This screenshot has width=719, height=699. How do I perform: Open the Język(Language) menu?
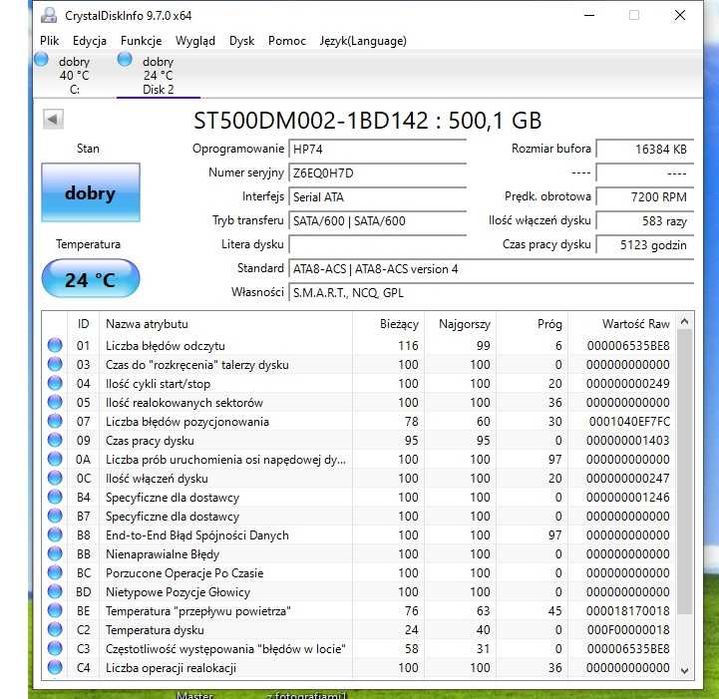[x=363, y=41]
